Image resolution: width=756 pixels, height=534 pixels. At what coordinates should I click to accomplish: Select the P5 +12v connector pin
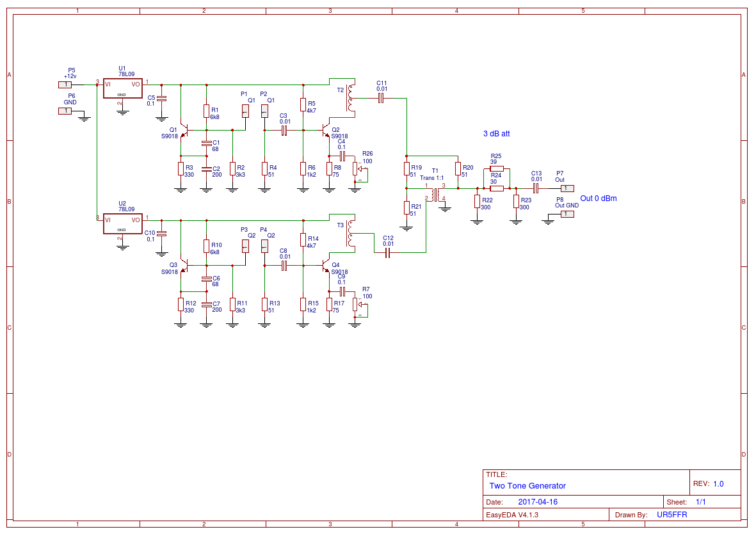coord(65,85)
